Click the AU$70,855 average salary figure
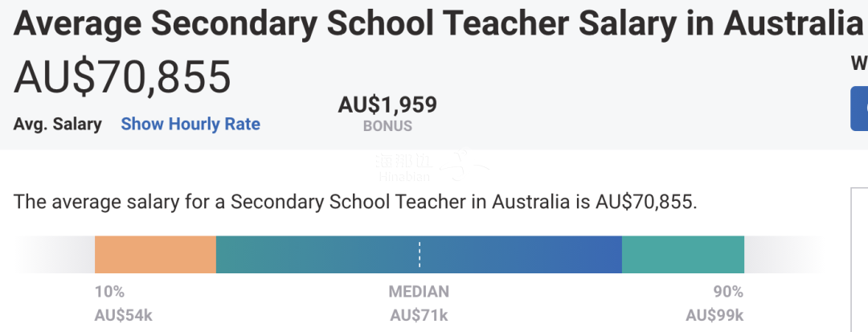Image resolution: width=868 pixels, height=332 pixels. point(122,77)
